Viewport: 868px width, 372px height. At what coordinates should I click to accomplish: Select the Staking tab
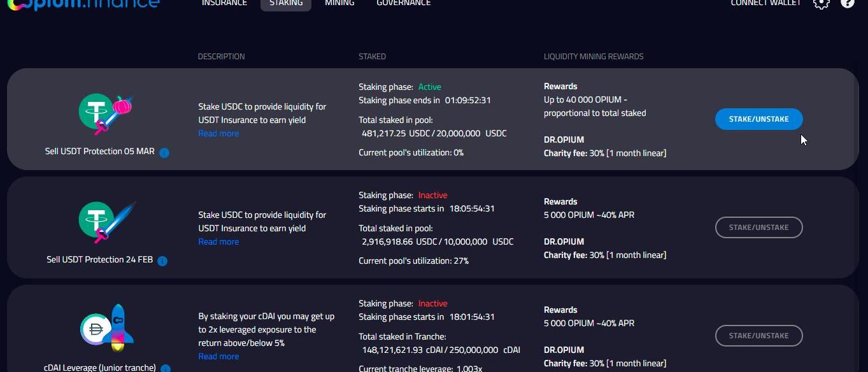tap(286, 4)
